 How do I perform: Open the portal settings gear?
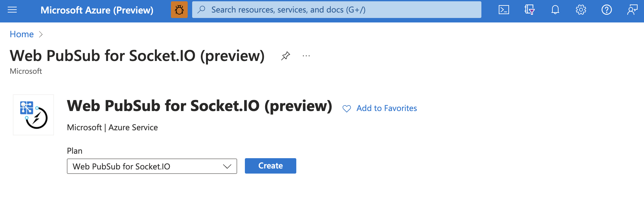click(581, 10)
